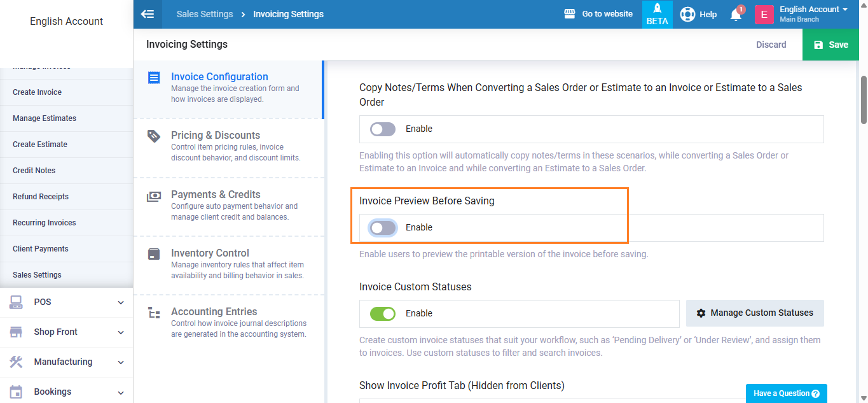Open the notifications bell icon
This screenshot has height=403, width=868.
(x=736, y=14)
